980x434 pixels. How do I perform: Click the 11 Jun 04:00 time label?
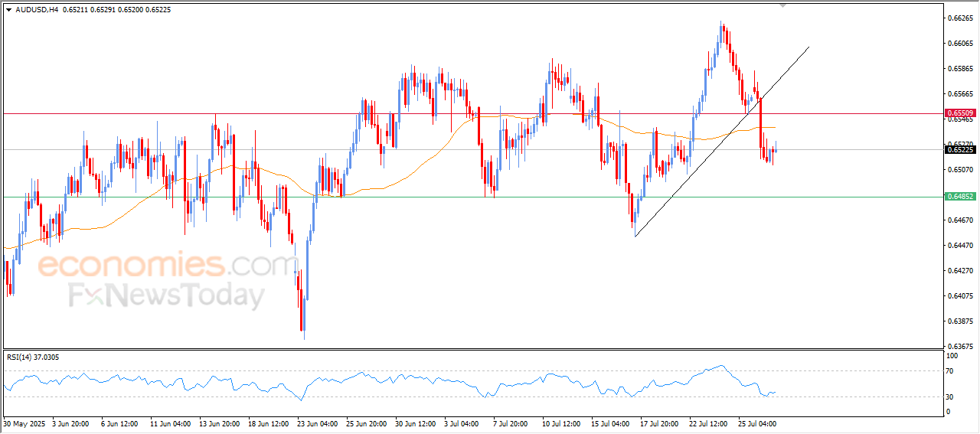point(171,423)
